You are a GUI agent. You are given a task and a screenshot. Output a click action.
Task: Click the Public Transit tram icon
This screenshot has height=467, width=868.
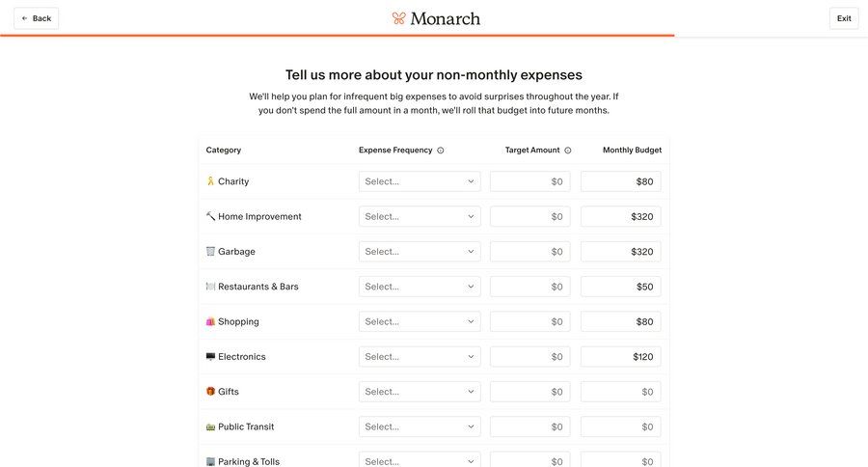(210, 426)
